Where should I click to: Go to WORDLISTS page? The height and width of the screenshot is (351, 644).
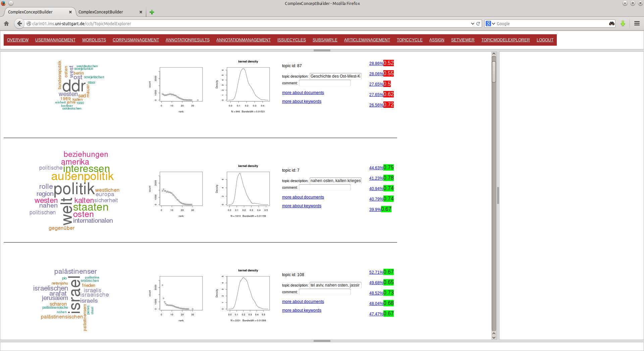pos(94,40)
